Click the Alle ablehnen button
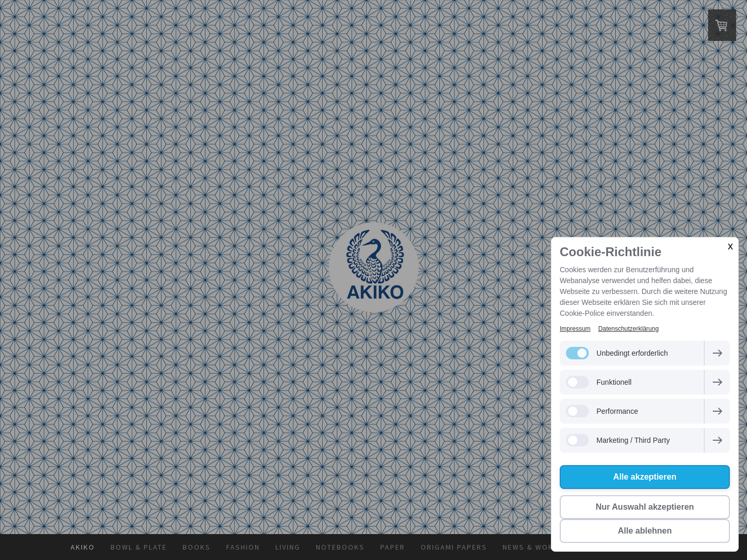 click(x=645, y=531)
